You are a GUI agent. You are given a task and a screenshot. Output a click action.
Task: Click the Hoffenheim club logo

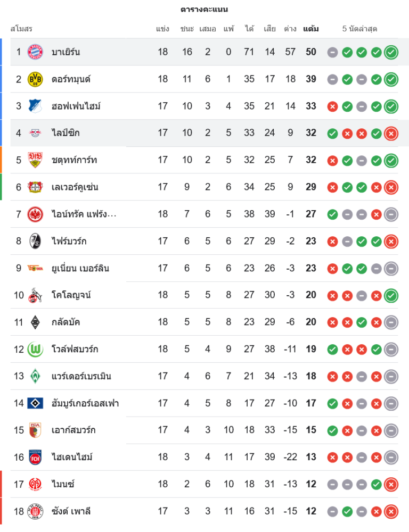point(35,106)
